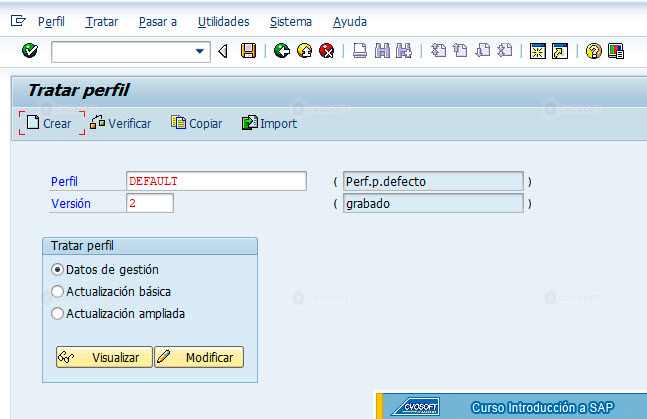
Task: Open the Pasar a menu
Action: tap(158, 22)
